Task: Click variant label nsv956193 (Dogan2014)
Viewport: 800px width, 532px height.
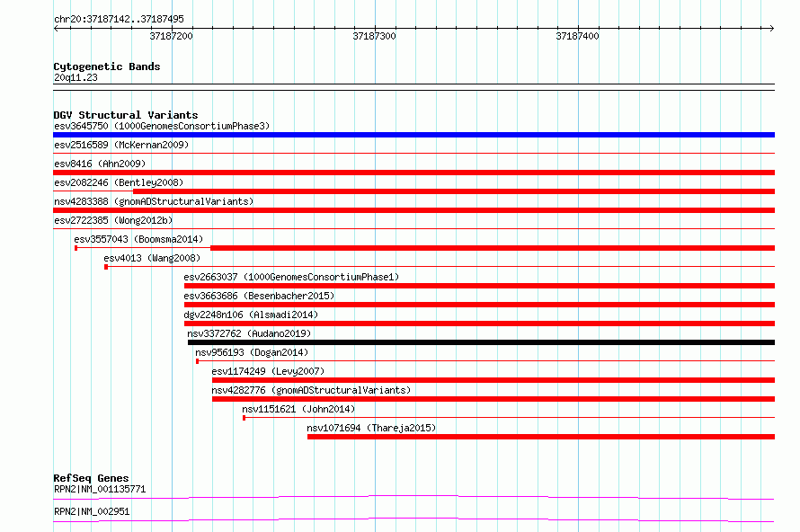Action: click(252, 352)
